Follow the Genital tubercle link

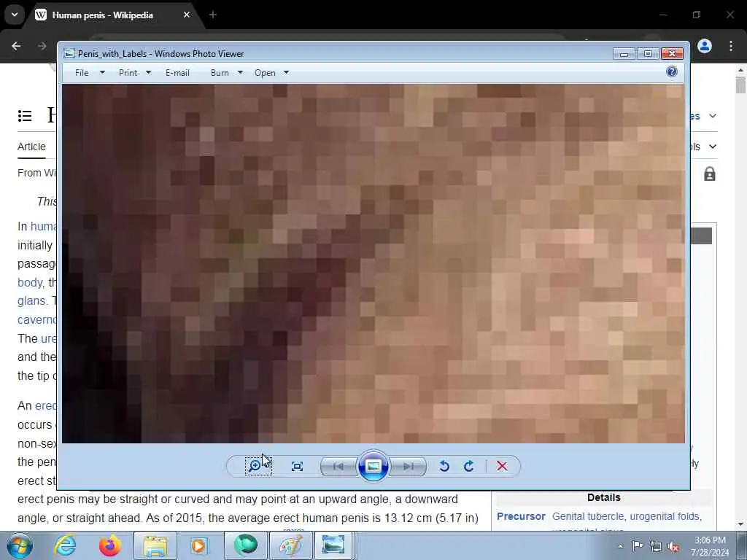click(x=587, y=516)
